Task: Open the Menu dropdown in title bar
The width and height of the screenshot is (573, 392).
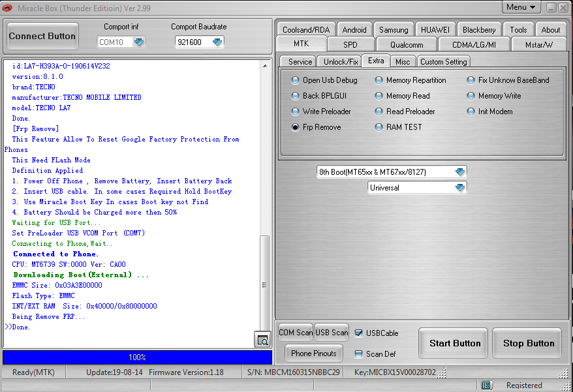Action: click(521, 7)
